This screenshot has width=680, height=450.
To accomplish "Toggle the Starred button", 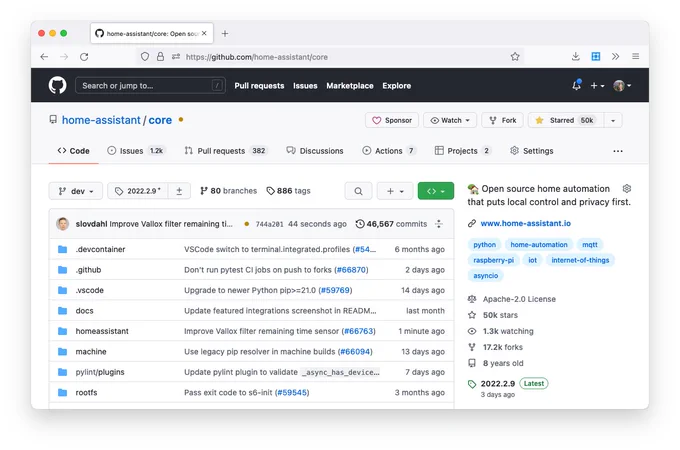I will click(566, 120).
